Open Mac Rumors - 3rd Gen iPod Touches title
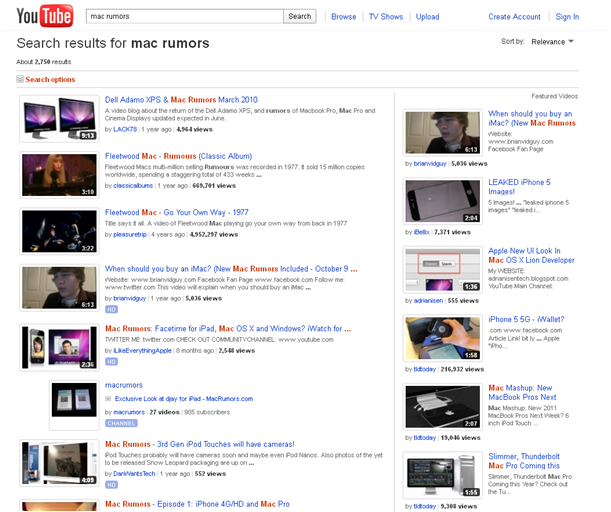 (200, 444)
